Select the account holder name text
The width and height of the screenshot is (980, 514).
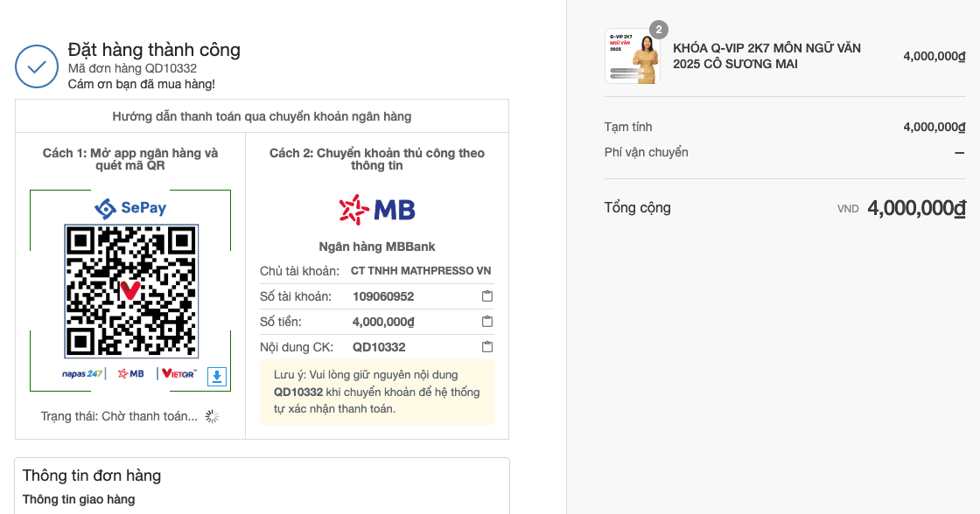click(421, 270)
